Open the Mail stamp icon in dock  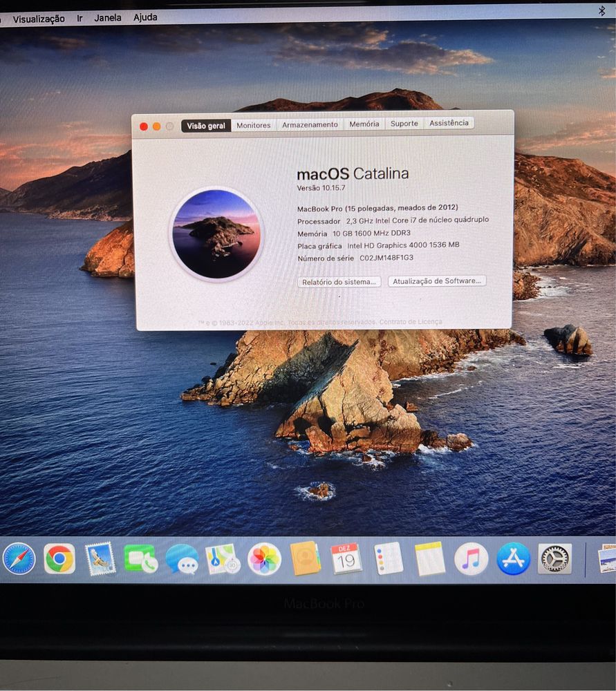(x=100, y=559)
